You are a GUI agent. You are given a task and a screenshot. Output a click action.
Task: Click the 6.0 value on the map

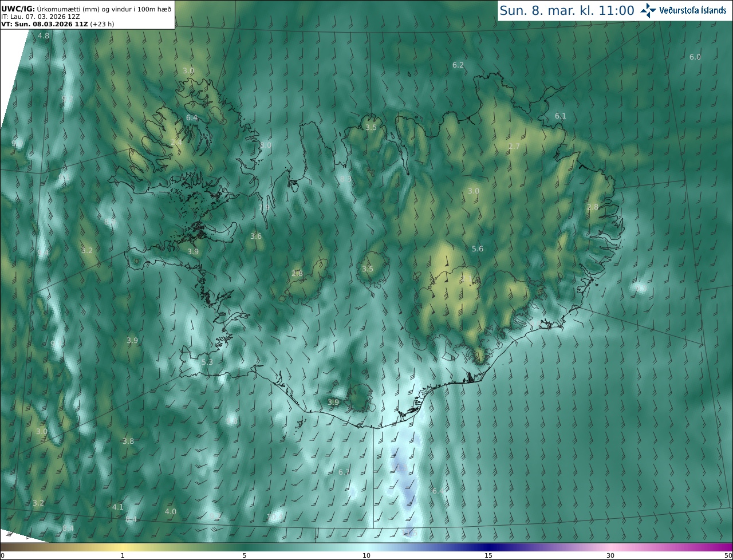tap(695, 57)
